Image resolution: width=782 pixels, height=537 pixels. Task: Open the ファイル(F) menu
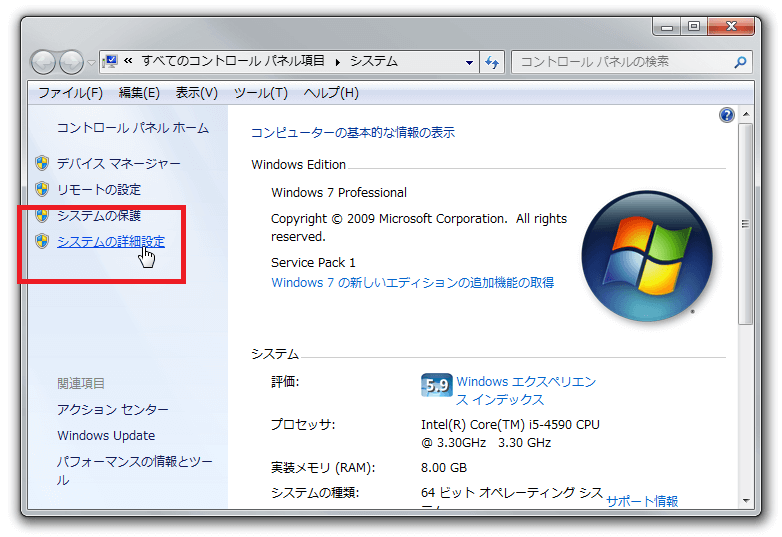(70, 93)
